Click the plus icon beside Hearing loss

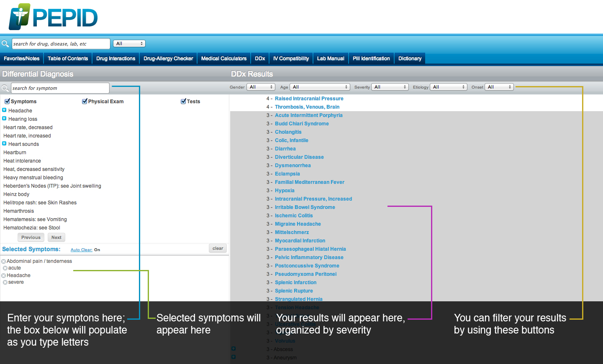(4, 119)
